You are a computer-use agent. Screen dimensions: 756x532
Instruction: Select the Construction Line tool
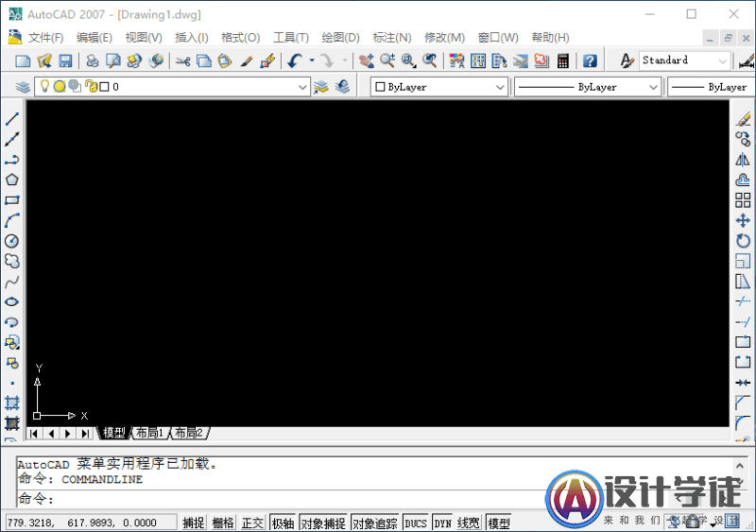12,139
